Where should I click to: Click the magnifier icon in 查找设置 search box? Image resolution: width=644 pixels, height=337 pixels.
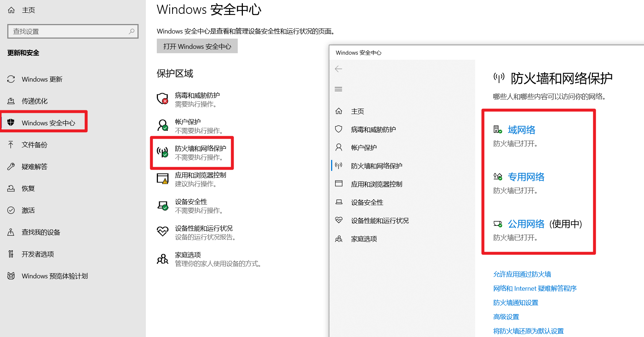click(132, 31)
